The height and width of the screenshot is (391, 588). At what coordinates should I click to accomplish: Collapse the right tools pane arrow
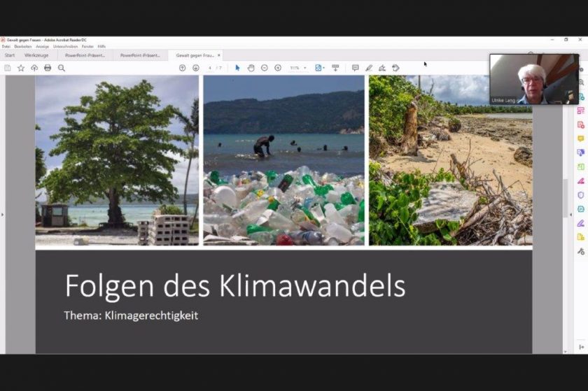pos(571,215)
